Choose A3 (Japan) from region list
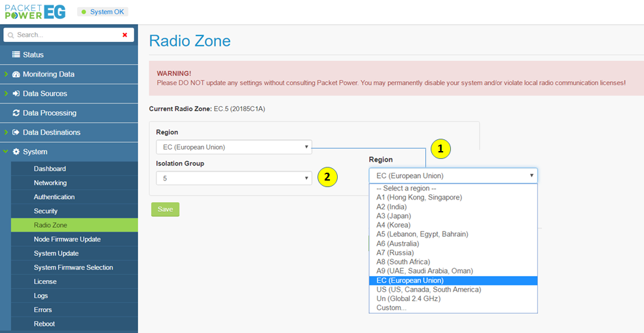This screenshot has width=644, height=333. (399, 216)
